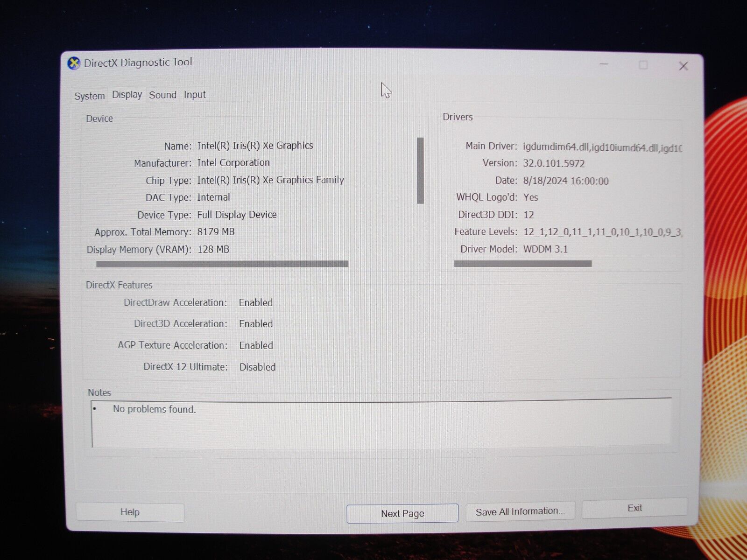Click the WDDM 3.1 driver model
Screen dimensions: 747x560
coord(545,249)
